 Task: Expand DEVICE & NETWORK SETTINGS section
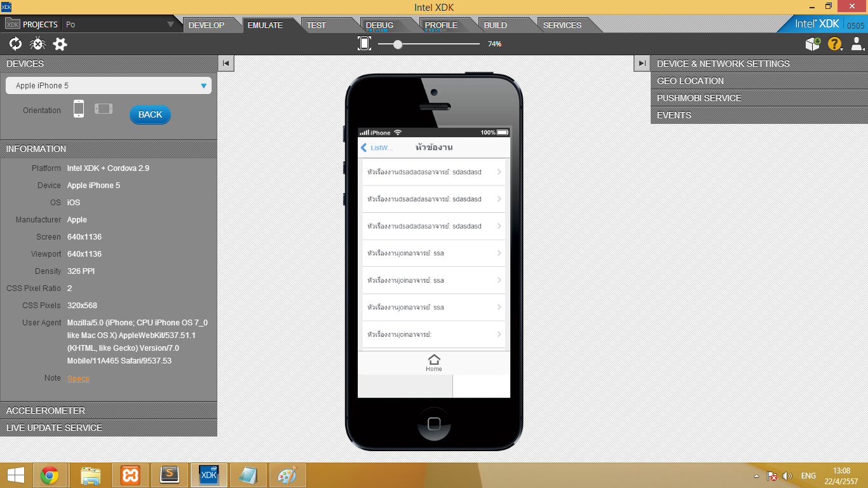(x=759, y=64)
